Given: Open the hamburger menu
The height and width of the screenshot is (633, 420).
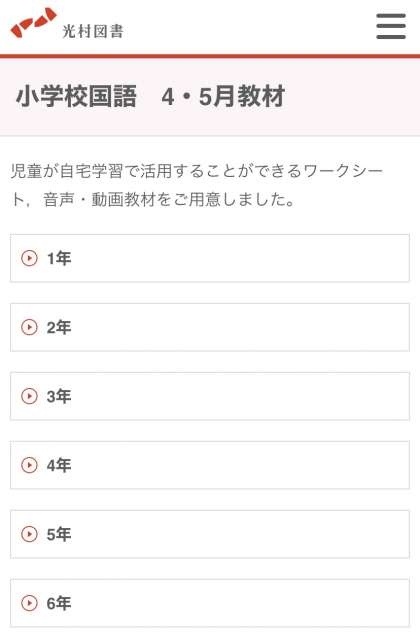Looking at the screenshot, I should pos(391,26).
